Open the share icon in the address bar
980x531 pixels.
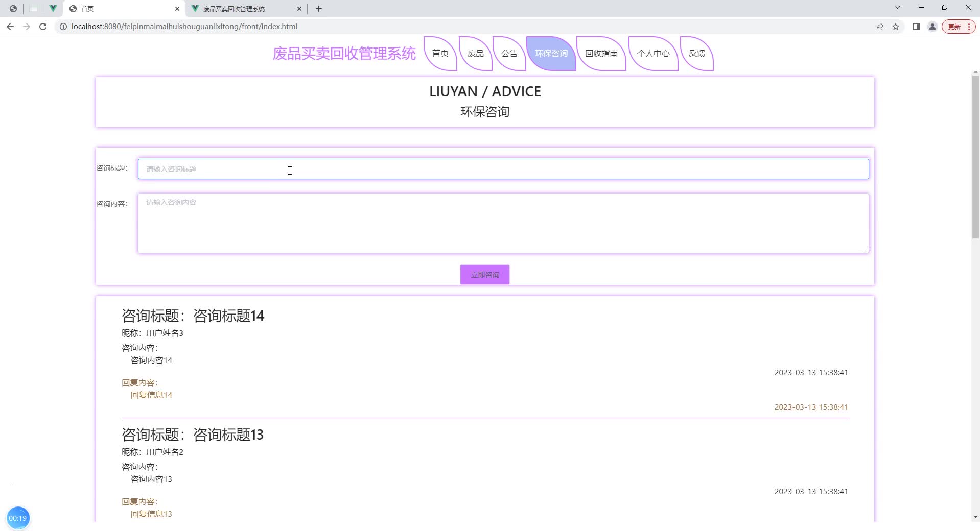(879, 26)
